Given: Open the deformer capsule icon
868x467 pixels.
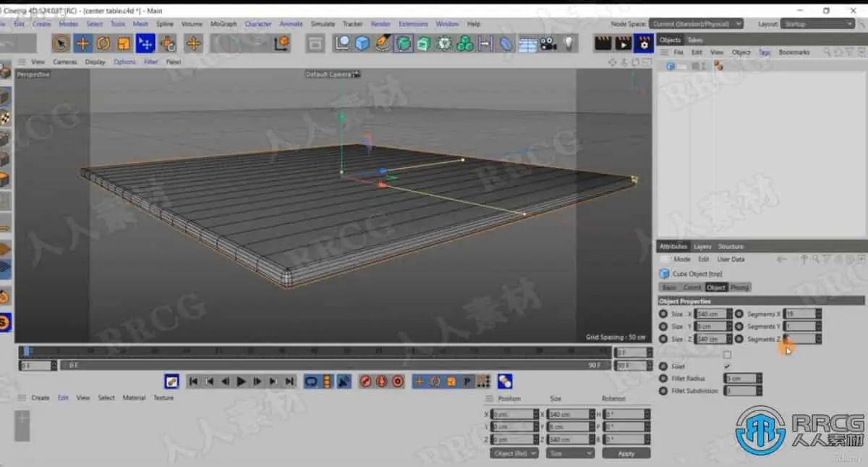Looking at the screenshot, I should pyautogui.click(x=506, y=43).
